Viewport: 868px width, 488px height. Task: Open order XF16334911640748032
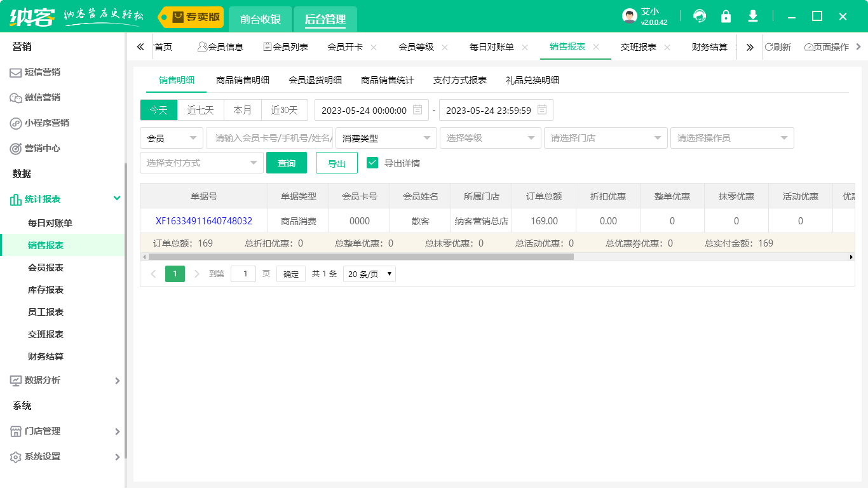204,221
